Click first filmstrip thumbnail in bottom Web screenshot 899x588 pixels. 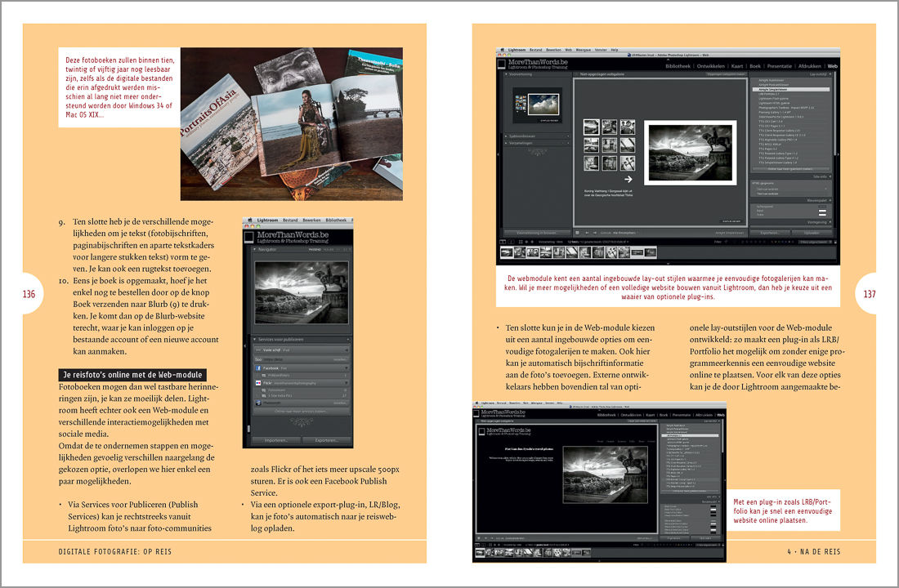480,552
